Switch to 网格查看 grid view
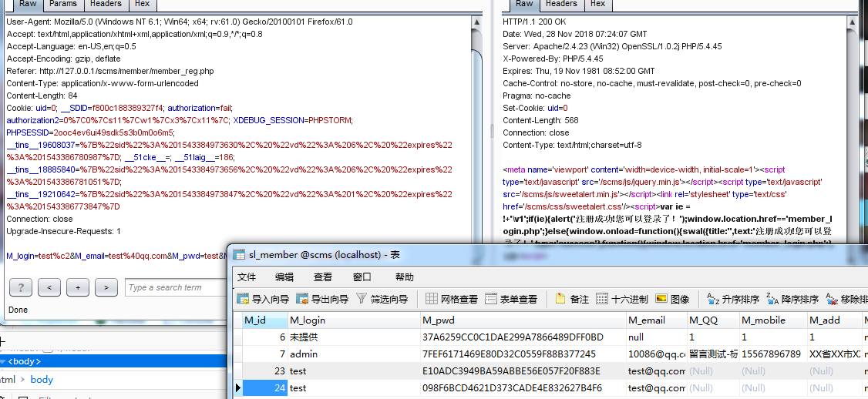The image size is (868, 399). pyautogui.click(x=452, y=300)
